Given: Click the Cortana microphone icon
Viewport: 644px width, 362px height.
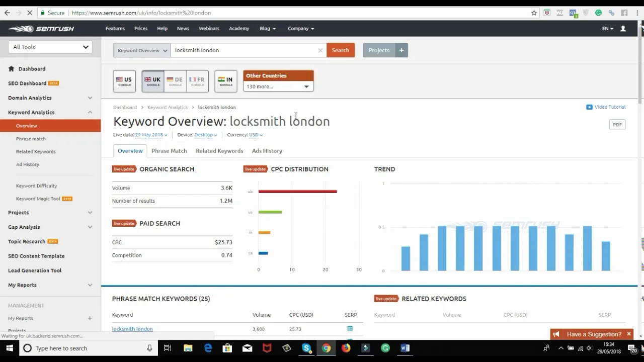Looking at the screenshot, I should pyautogui.click(x=149, y=348).
